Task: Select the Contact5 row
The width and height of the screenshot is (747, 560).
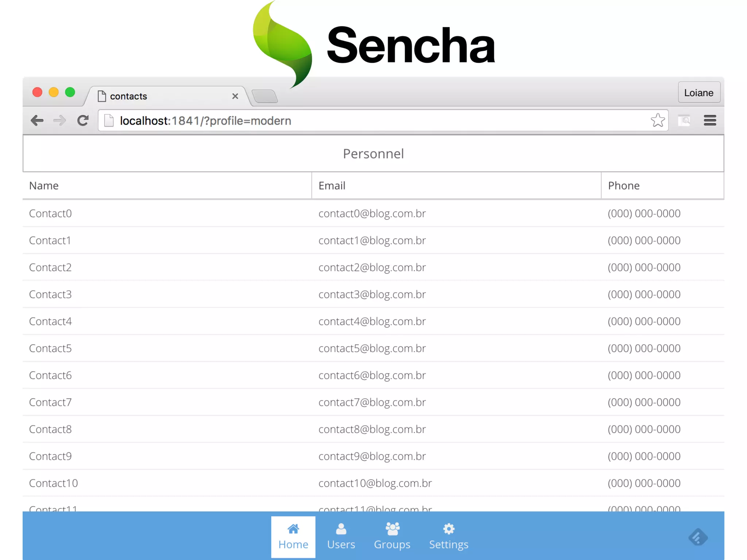Action: 50,348
